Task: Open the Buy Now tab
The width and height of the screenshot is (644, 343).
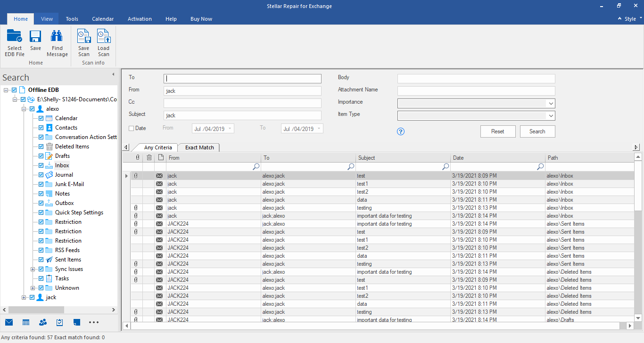Action: point(201,19)
